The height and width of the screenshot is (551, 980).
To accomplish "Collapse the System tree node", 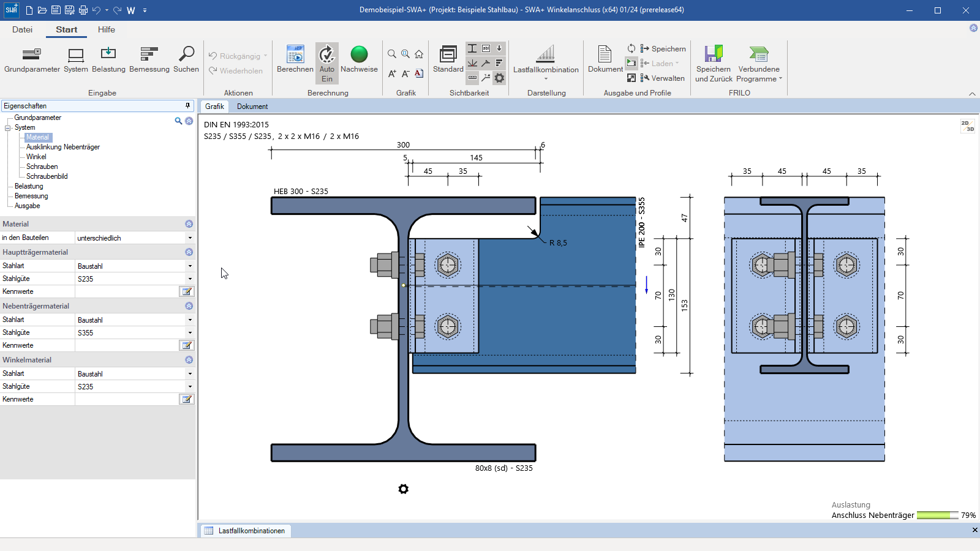I will point(8,128).
